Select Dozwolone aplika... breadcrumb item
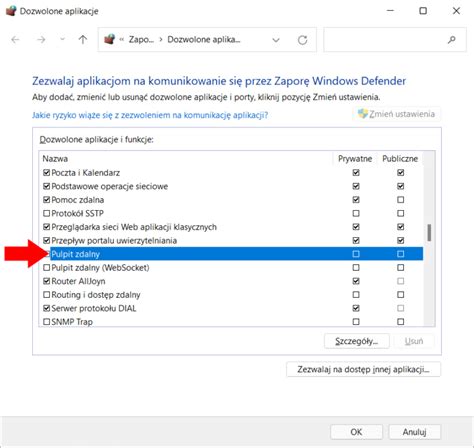Screen dimensions: 474x448 [x=204, y=40]
